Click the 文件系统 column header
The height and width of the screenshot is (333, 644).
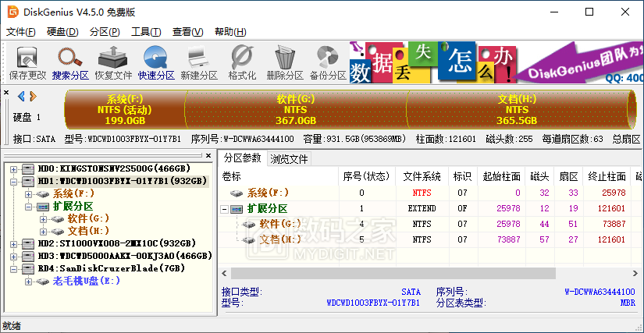coord(422,176)
